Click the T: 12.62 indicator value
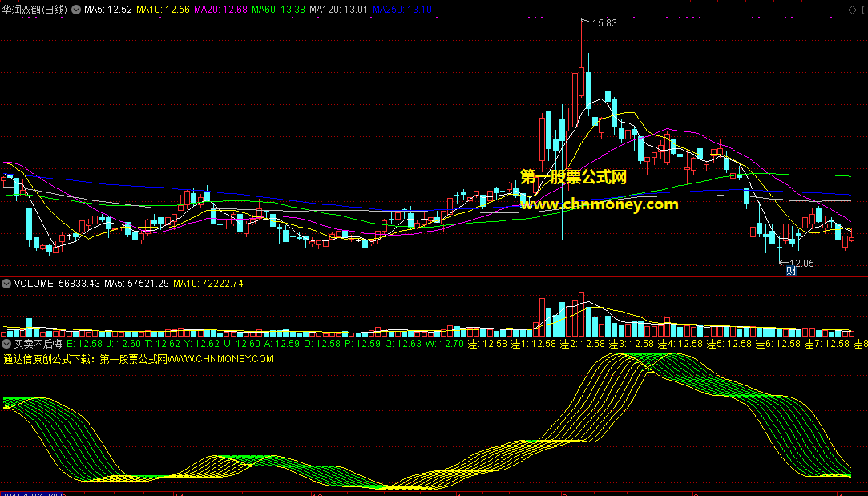Image resolution: width=868 pixels, height=496 pixels. tap(163, 344)
